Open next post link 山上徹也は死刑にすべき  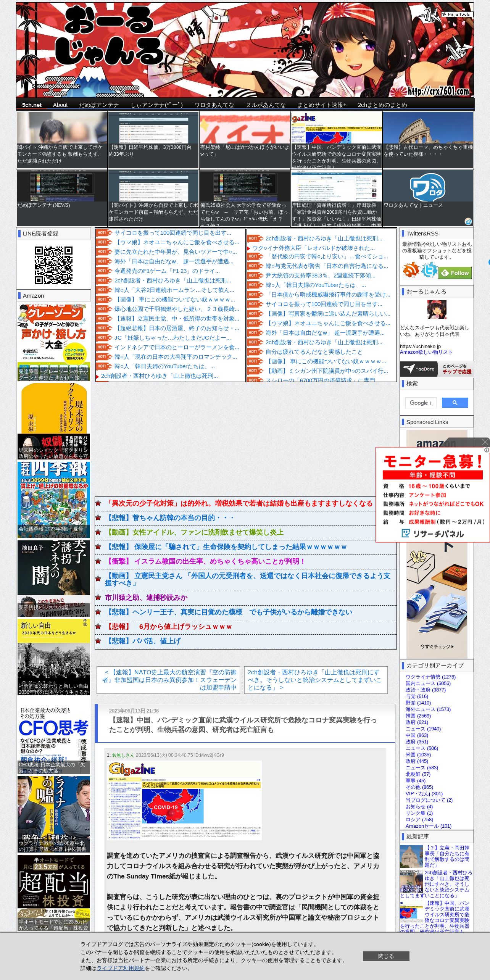(x=316, y=680)
